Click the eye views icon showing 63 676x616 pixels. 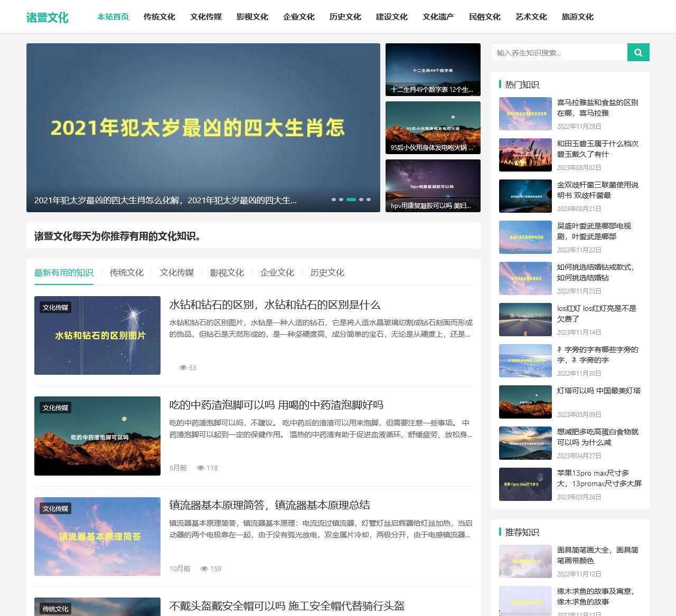click(x=183, y=367)
